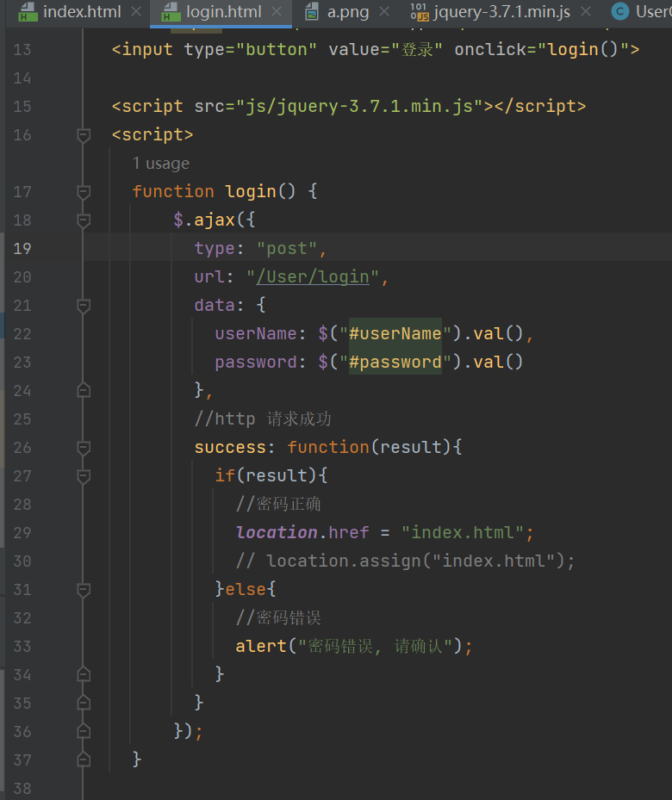Screen dimensions: 672x800
Task: Click the '//密码正确' comment
Action: tap(278, 504)
